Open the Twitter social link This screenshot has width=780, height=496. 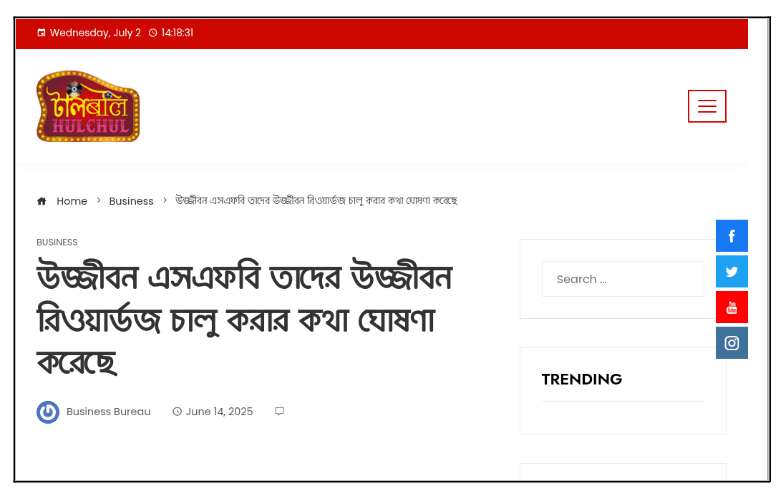click(731, 272)
